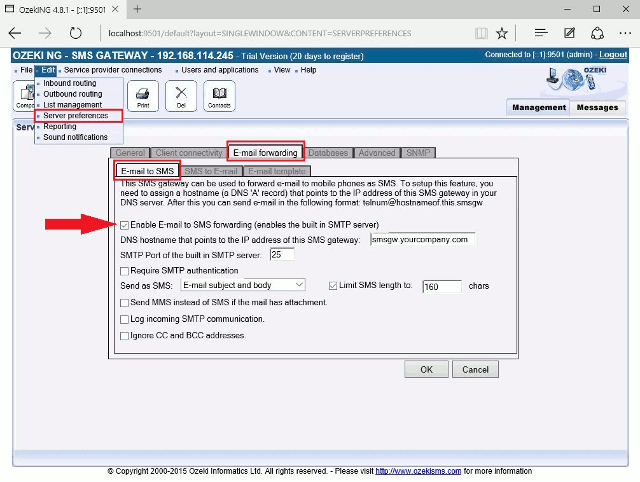Open the Edit menu
This screenshot has width=640, height=482.
48,70
